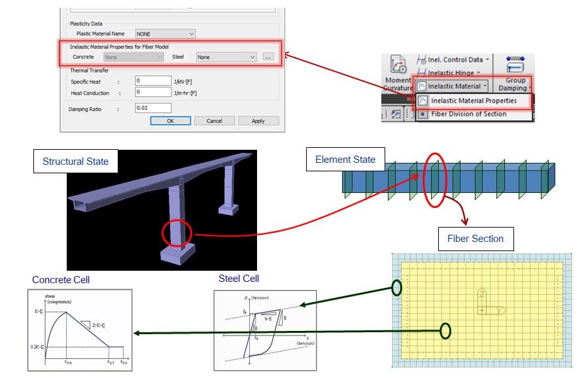The height and width of the screenshot is (378, 588).
Task: Open the Steel material dropdown showing None
Action: coord(225,57)
